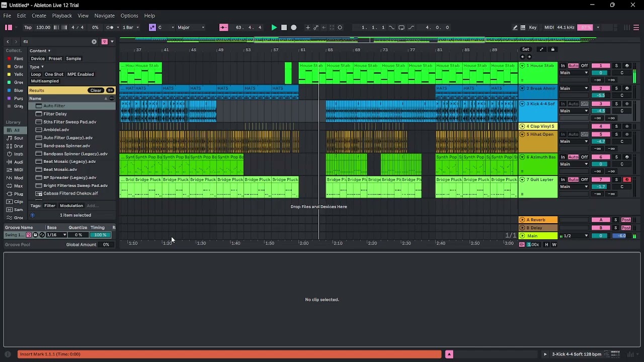Toggle Post button on A Reverb

tap(626, 220)
